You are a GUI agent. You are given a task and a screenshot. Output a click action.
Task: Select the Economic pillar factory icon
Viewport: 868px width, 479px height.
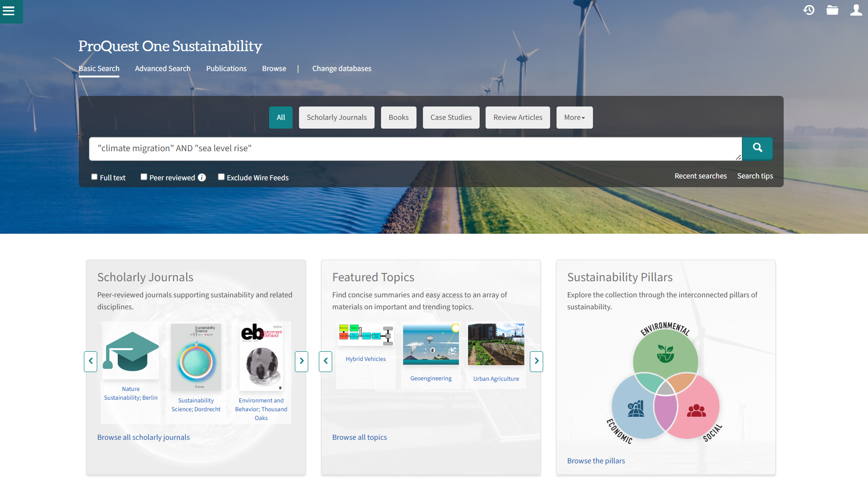pos(635,408)
